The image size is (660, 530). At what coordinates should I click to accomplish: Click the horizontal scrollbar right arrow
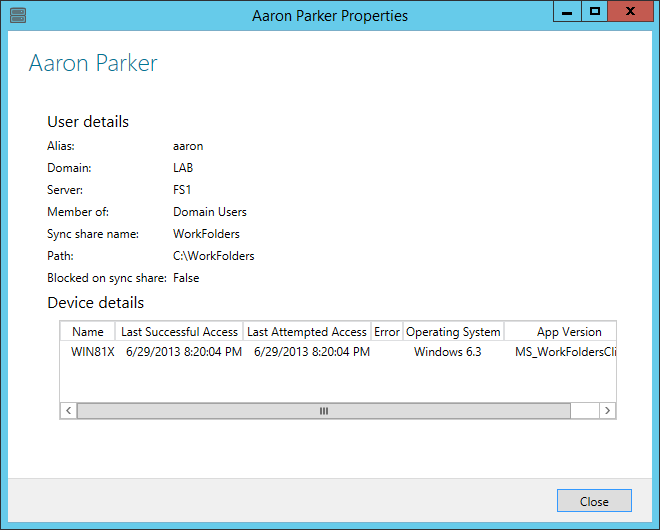click(607, 410)
